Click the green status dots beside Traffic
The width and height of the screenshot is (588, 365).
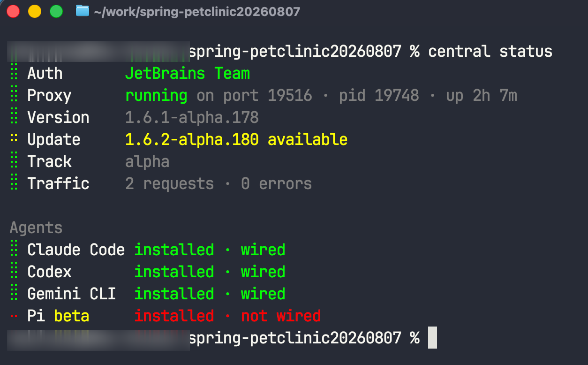point(14,183)
